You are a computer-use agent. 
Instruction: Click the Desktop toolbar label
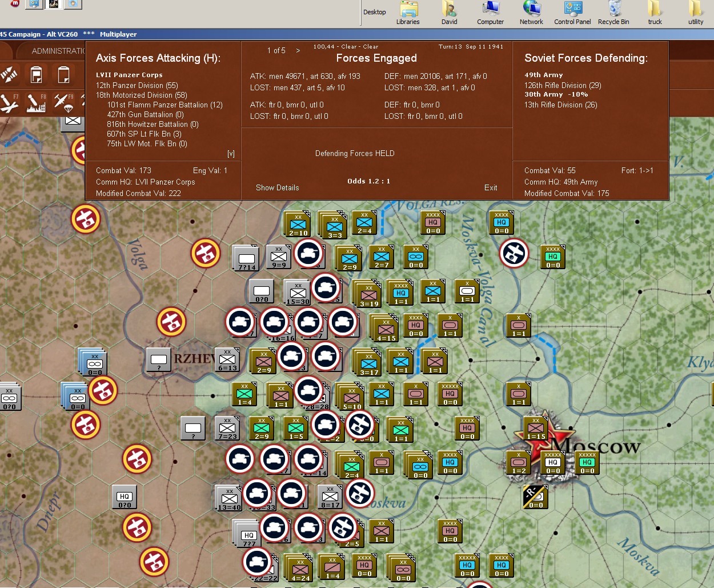(375, 12)
